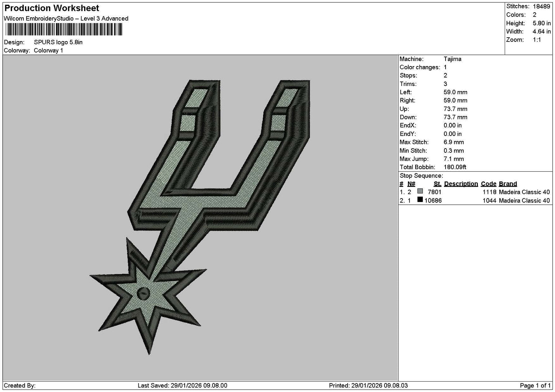The image size is (555, 392).
Task: Click the barcode under the software name
Action: tap(64, 30)
